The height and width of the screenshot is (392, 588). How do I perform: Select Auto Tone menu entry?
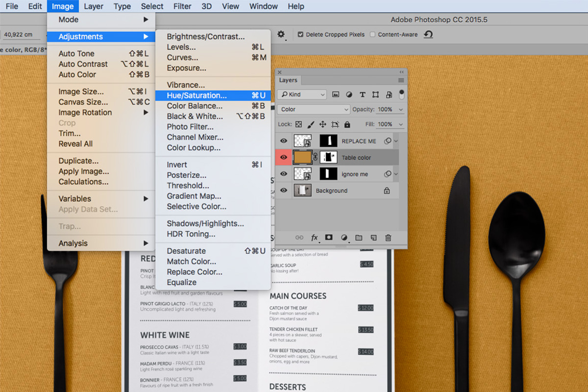(x=101, y=53)
